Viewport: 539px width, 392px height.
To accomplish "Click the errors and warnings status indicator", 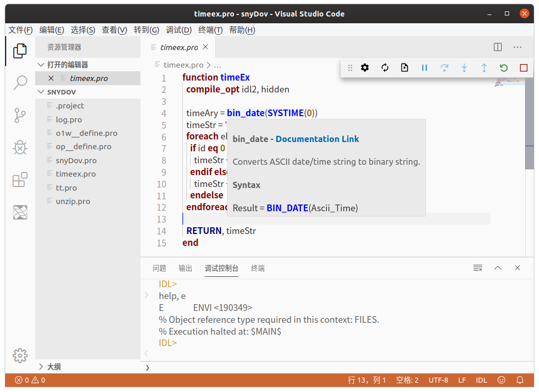I will tap(30, 380).
